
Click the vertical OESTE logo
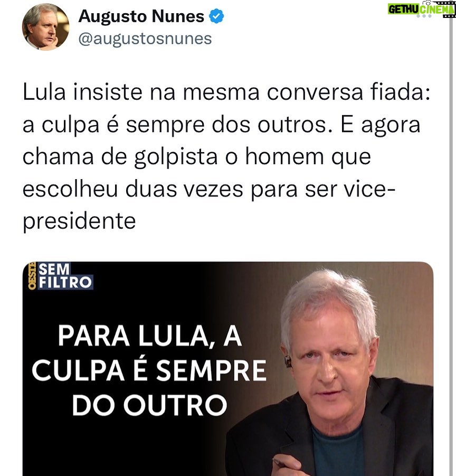(32, 276)
